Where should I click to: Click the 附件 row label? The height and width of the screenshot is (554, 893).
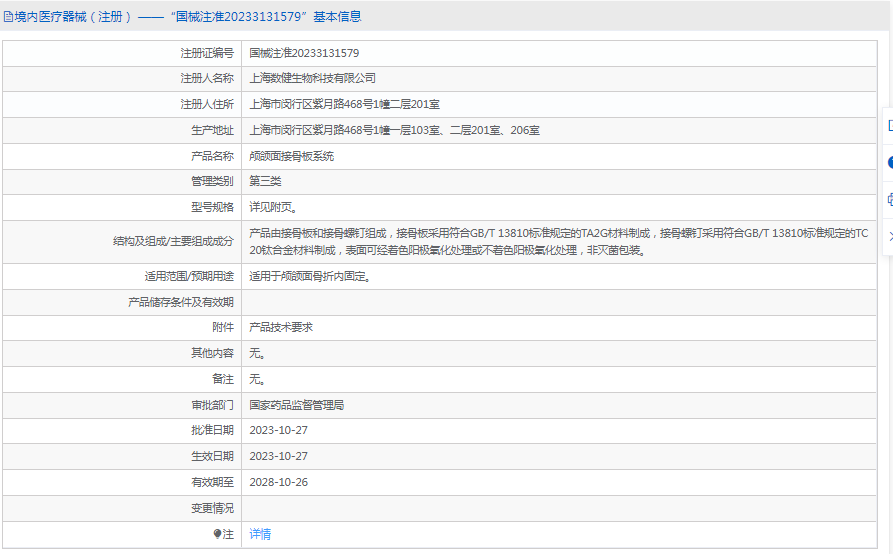point(223,327)
